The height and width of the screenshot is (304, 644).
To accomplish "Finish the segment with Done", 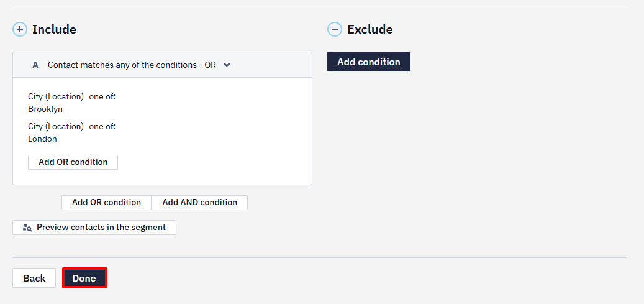I will coord(84,278).
